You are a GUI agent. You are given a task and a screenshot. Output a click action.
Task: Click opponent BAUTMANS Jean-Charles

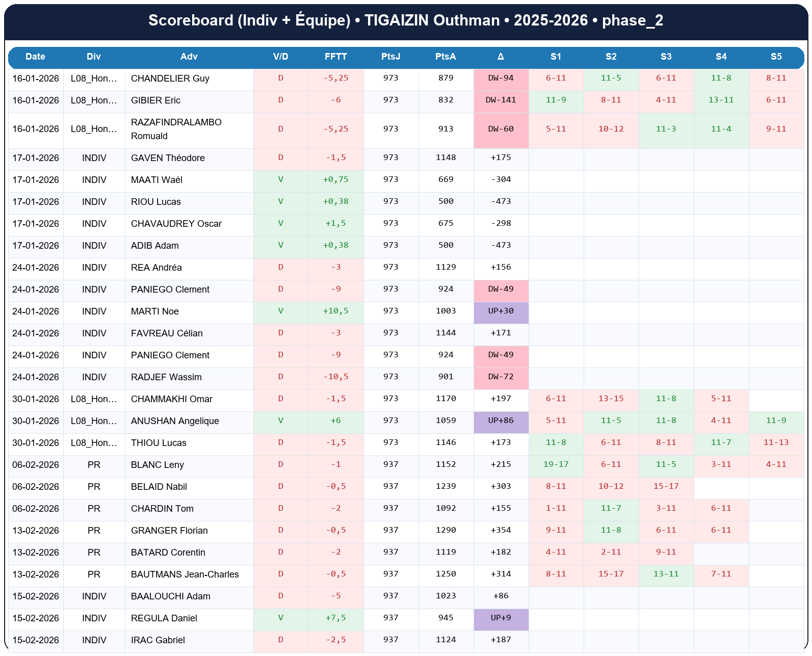coord(185,574)
